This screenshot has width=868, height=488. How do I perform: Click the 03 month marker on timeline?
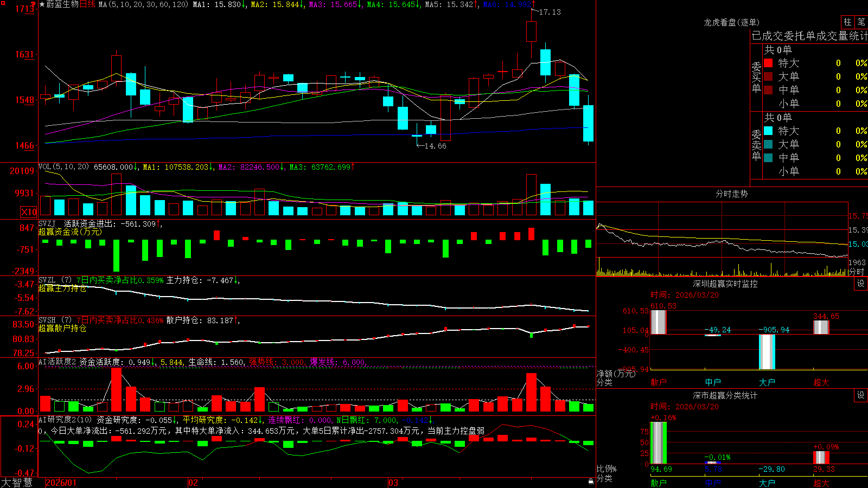(393, 483)
